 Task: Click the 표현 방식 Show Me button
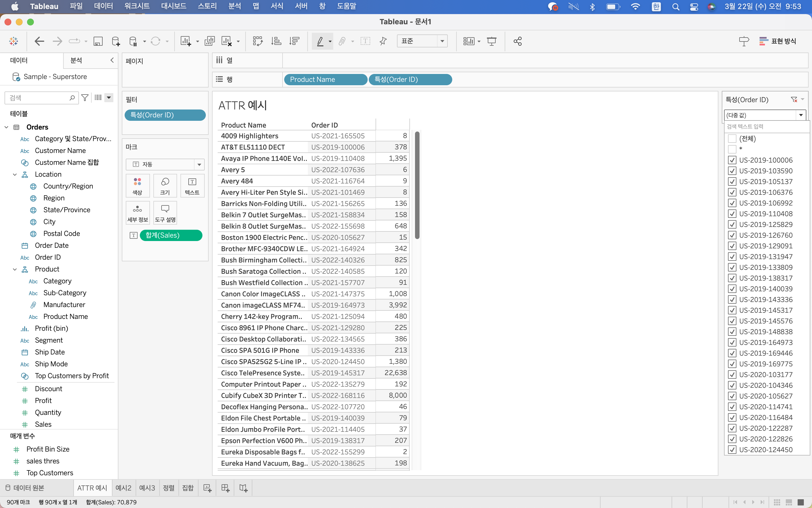pos(777,41)
